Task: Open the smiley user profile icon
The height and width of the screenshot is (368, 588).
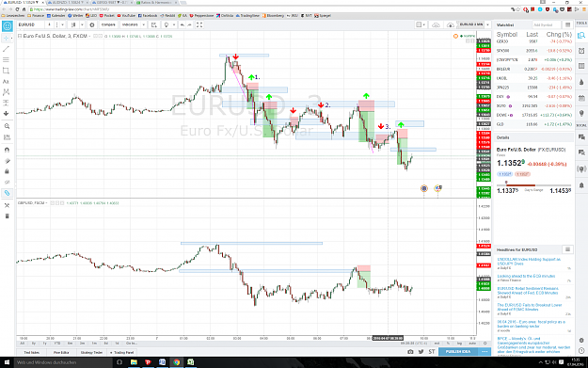Action: coord(8,26)
